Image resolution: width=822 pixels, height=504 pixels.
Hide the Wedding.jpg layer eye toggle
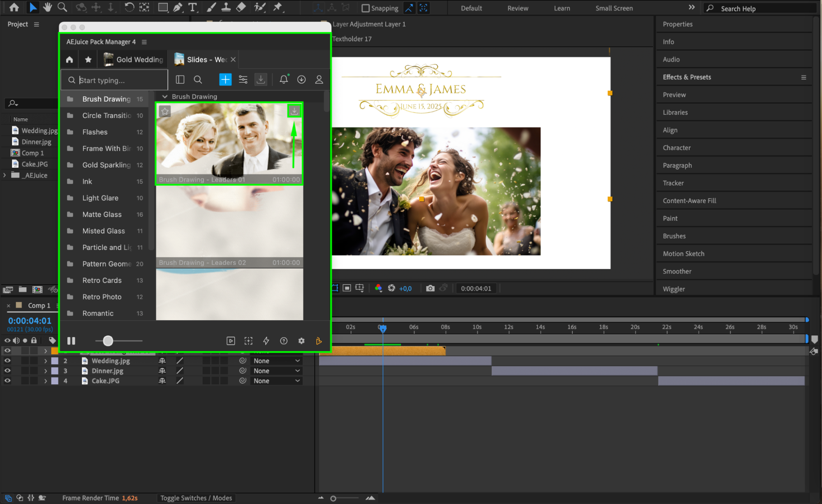click(x=7, y=361)
